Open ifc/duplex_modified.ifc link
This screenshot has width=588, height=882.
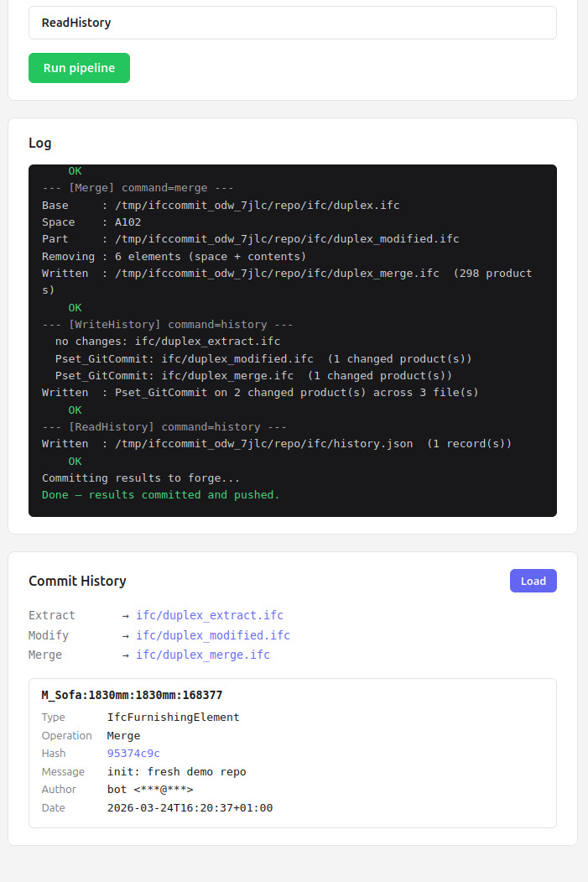[213, 635]
